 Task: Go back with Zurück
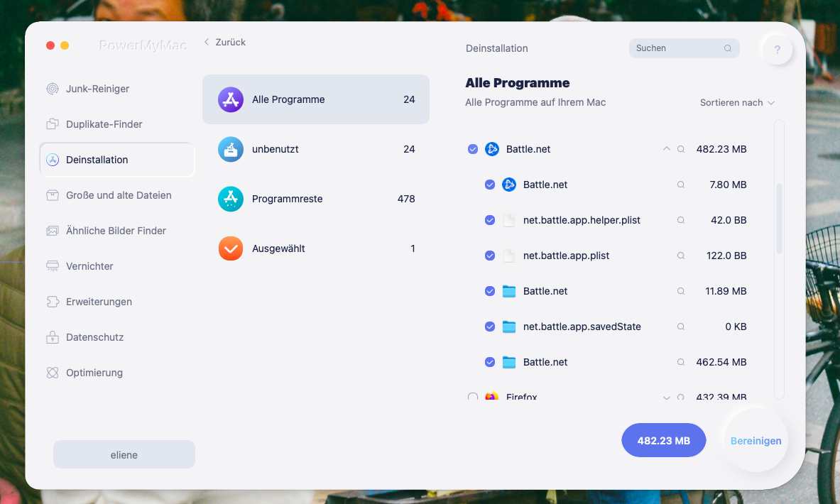point(224,43)
